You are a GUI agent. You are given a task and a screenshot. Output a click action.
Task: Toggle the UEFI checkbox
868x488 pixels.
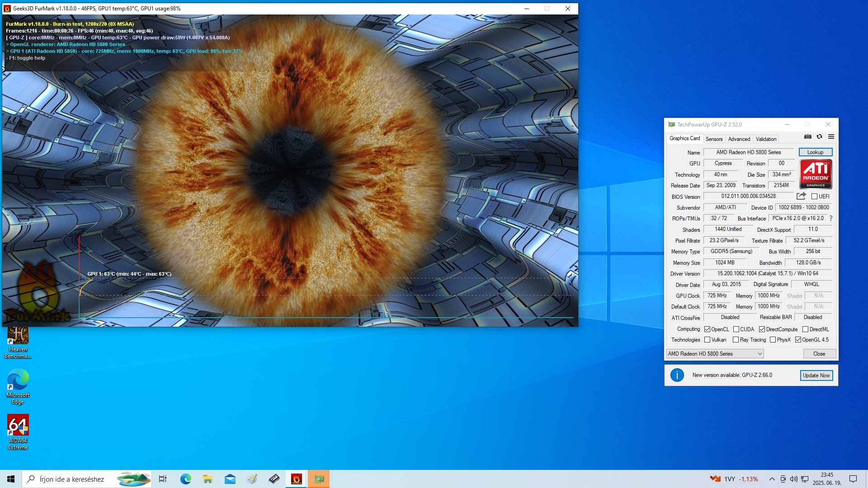pos(814,197)
